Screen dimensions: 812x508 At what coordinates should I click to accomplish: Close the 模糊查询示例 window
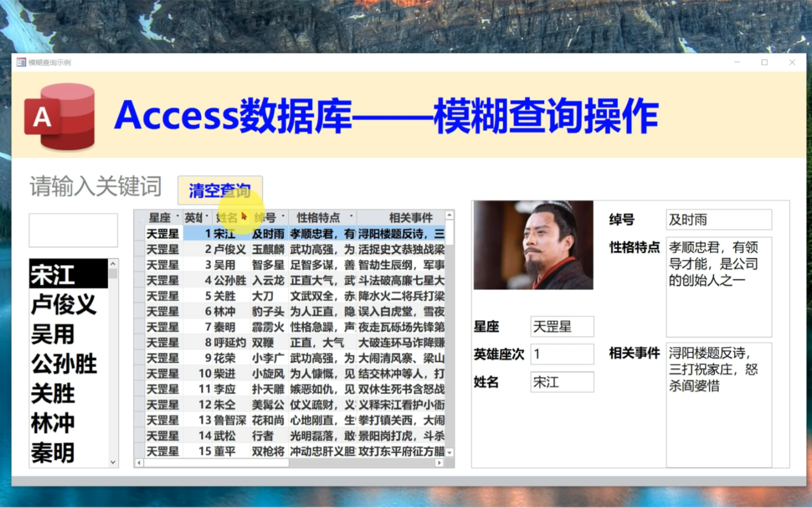click(792, 62)
